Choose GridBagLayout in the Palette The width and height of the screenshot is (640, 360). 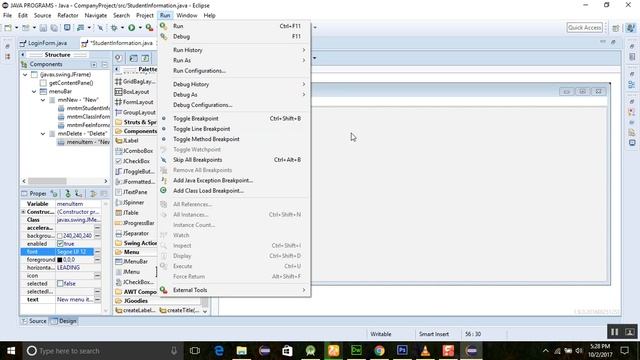point(136,81)
